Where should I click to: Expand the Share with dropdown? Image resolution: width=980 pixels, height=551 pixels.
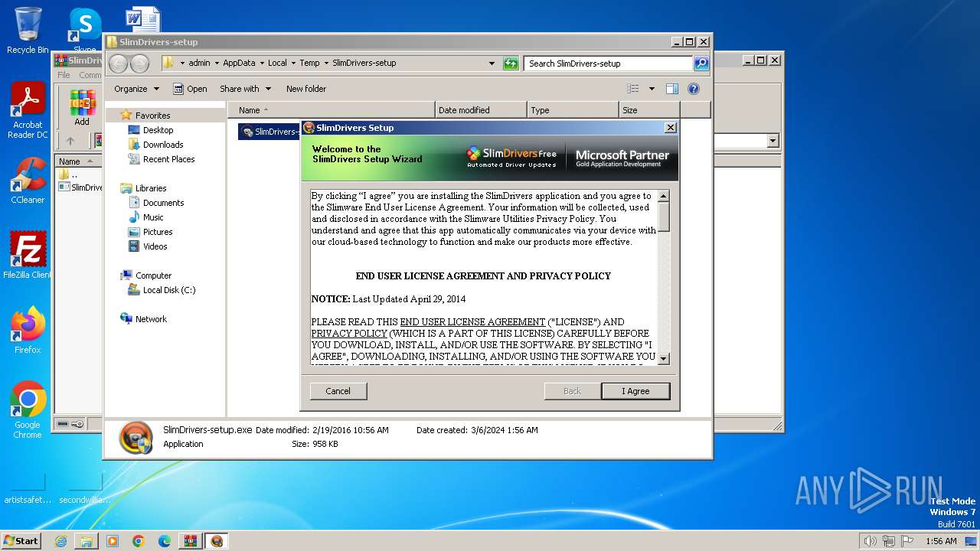[245, 89]
